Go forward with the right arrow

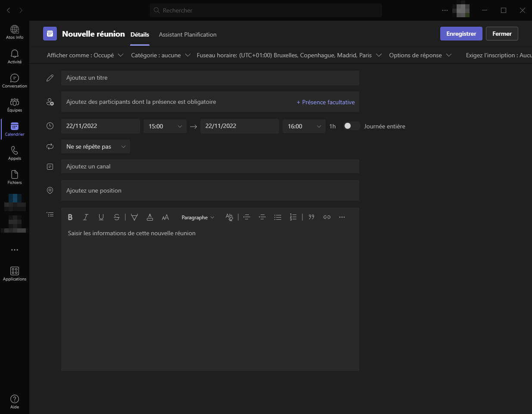pos(21,10)
